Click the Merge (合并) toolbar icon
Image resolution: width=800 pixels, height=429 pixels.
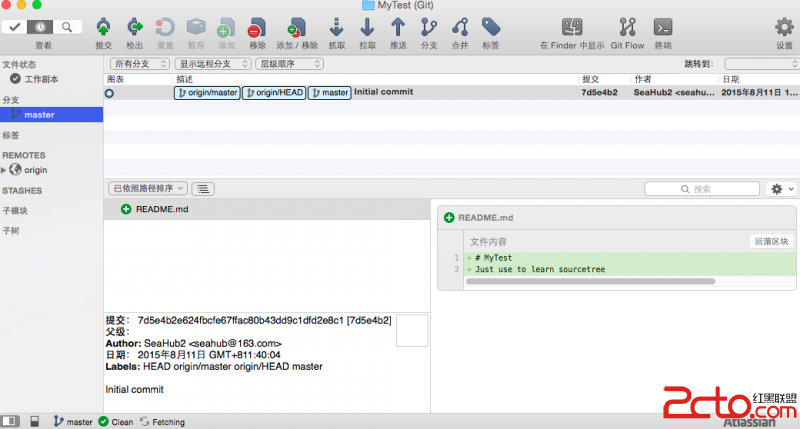(459, 27)
